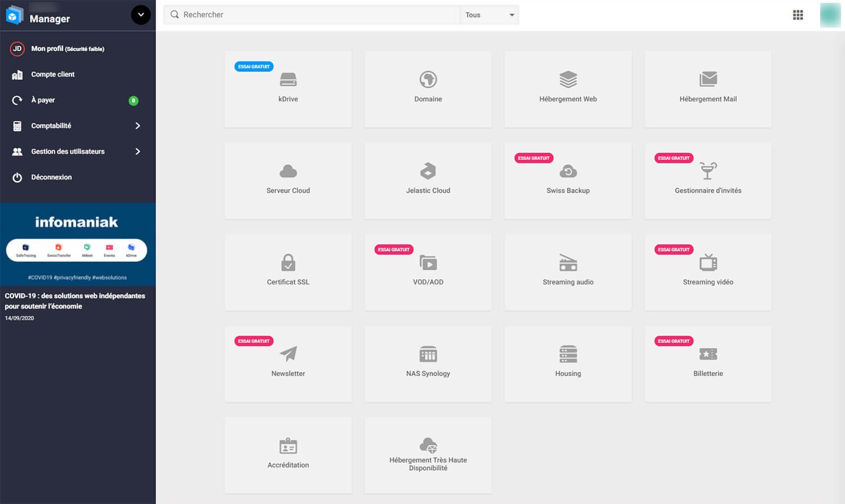Click the Billetterie Essai gratuit badge
Viewport: 845px width, 504px height.
(x=674, y=341)
